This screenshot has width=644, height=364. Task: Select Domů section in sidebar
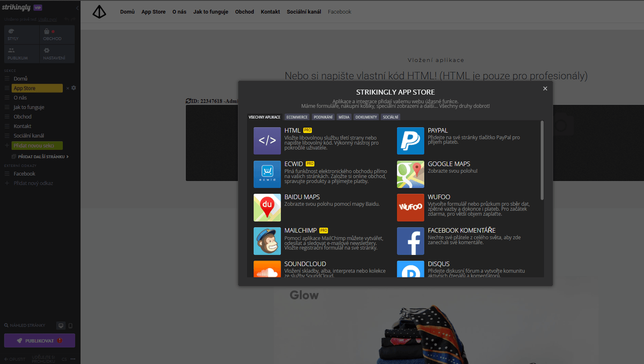pyautogui.click(x=20, y=79)
